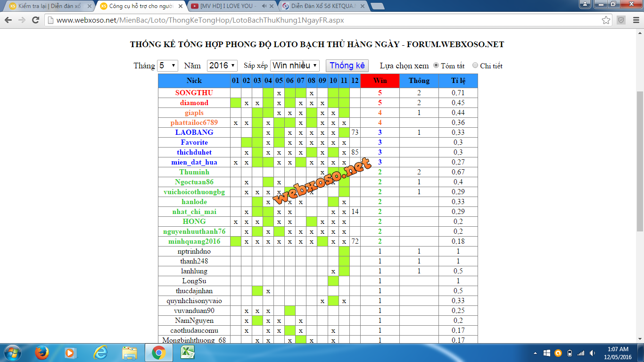Reload the page with refresh icon

[35, 20]
